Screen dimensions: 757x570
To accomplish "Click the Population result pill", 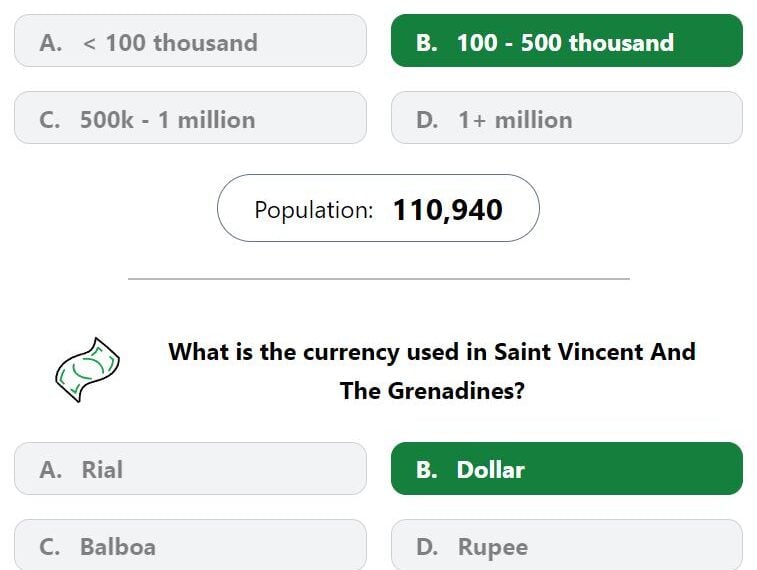I will point(378,208).
